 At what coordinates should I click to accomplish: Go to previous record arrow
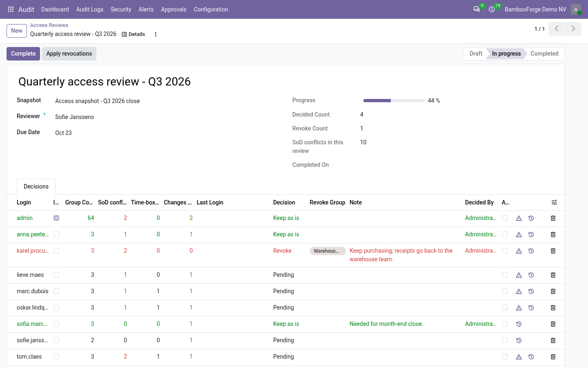[557, 29]
